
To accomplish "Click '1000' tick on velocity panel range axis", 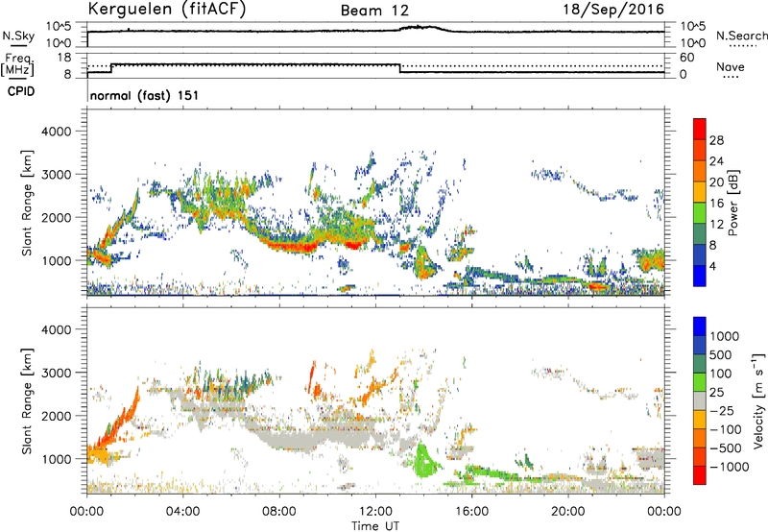I will click(x=56, y=459).
